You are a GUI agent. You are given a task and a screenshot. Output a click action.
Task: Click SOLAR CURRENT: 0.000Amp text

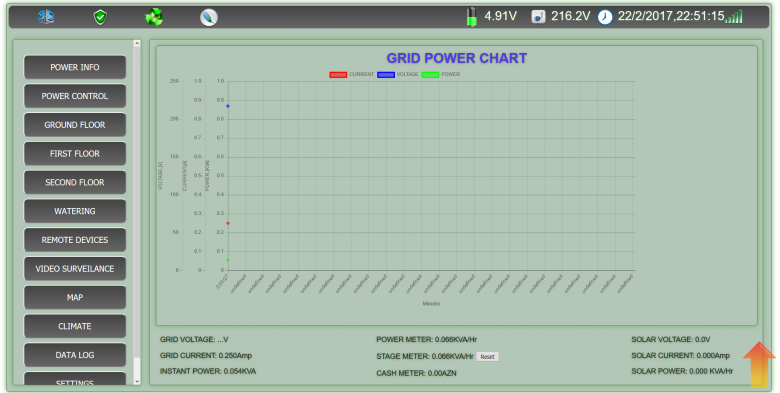(x=681, y=355)
